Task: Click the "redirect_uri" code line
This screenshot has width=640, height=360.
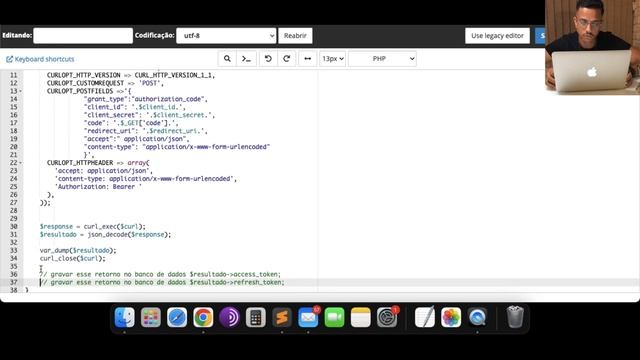Action: click(x=146, y=131)
